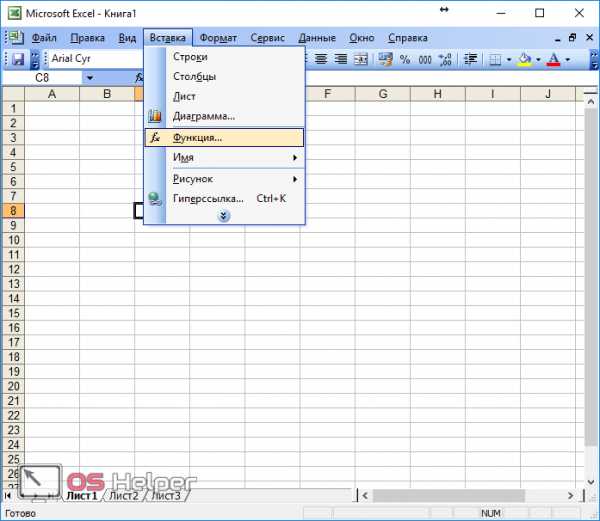
Task: Choose Столбцы in the Вставка menu
Action: [x=224, y=77]
